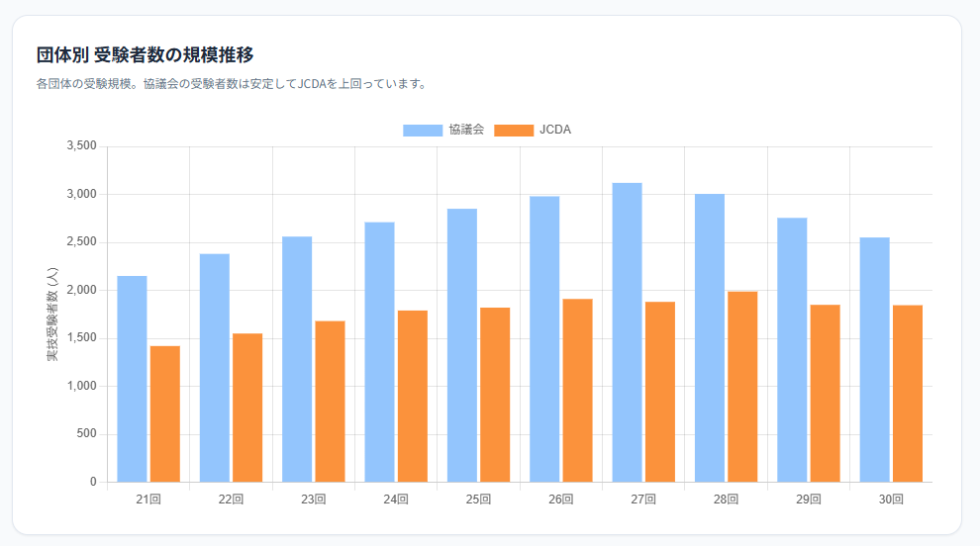
Task: Click the orange JCDA bar for 30回
Action: pyautogui.click(x=908, y=393)
